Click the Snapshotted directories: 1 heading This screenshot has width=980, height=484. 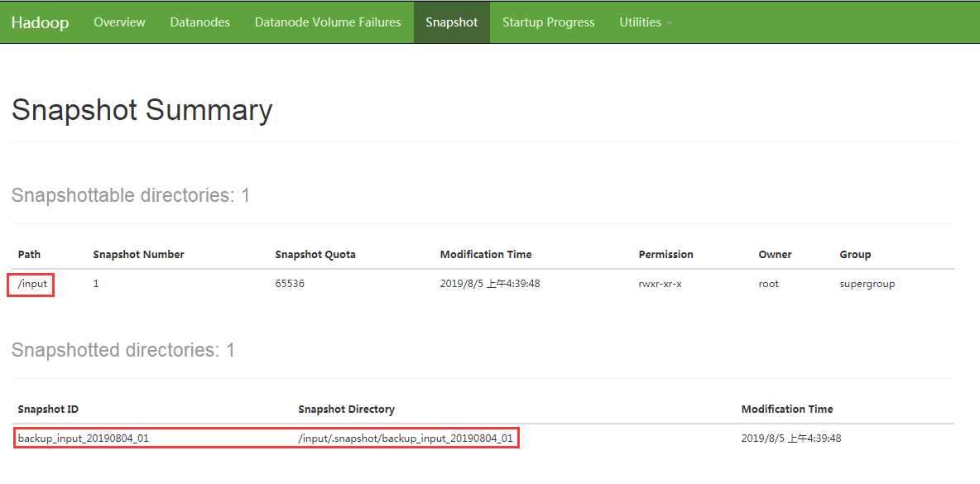pos(123,350)
